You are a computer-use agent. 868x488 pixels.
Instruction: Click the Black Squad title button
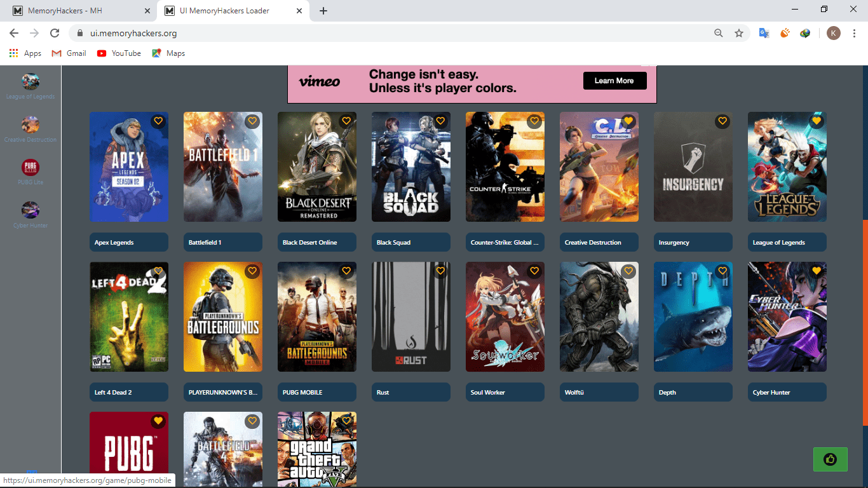click(x=411, y=242)
